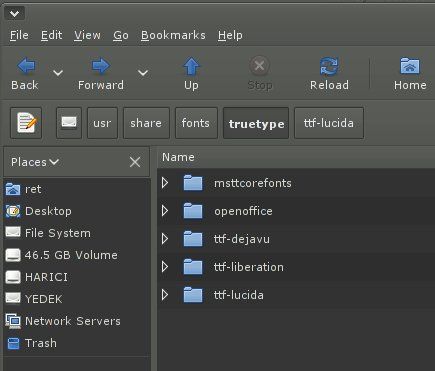Image resolution: width=435 pixels, height=371 pixels.
Task: Open Trash from the sidebar
Action: click(x=31, y=343)
